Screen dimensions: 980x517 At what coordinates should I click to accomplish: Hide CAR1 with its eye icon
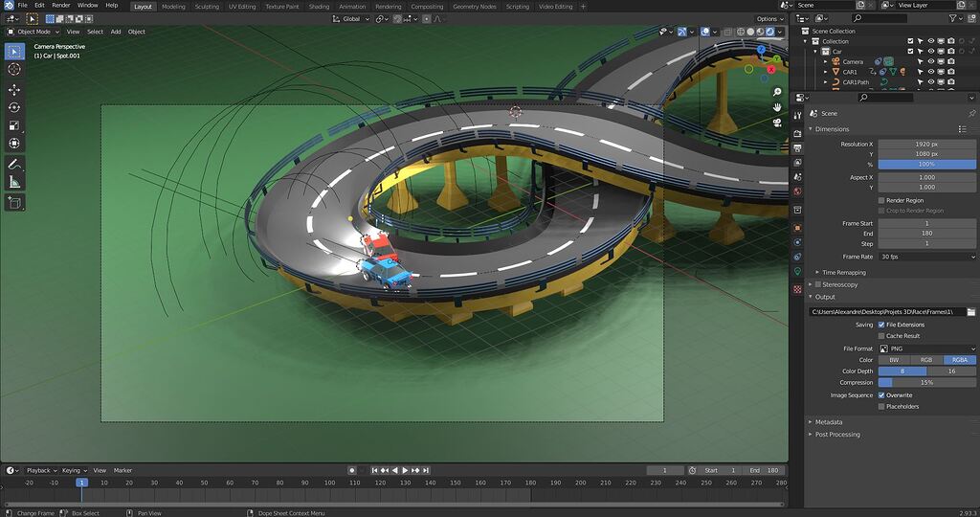[x=930, y=71]
